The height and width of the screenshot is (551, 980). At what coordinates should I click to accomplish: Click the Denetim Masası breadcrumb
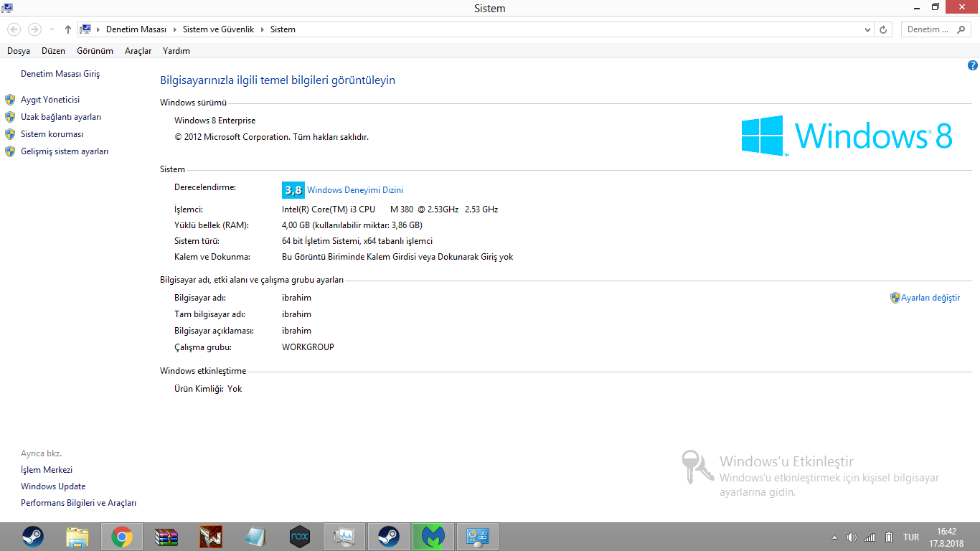point(136,29)
